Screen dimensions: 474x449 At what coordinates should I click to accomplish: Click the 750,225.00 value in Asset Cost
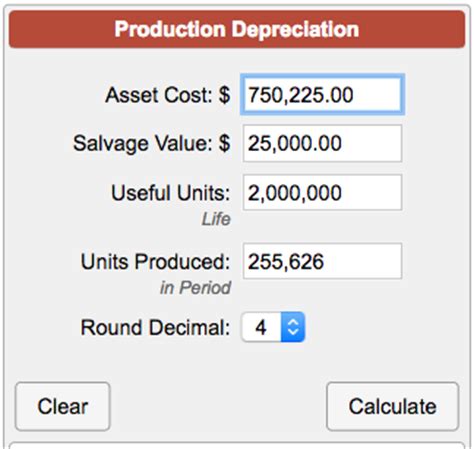click(301, 95)
